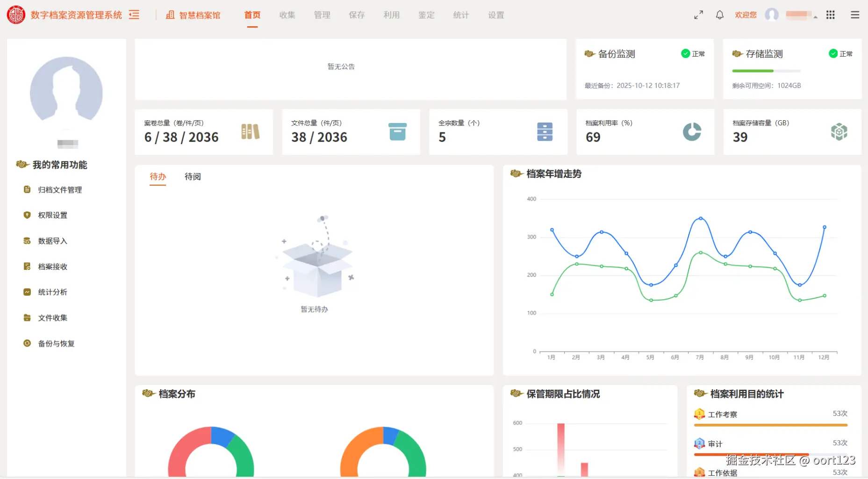Open the 管理 menu

pos(322,15)
